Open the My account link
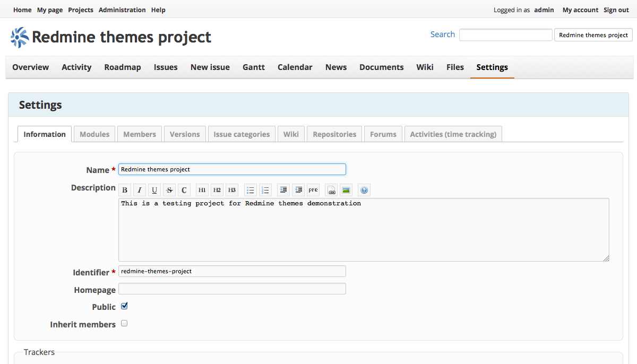The width and height of the screenshot is (637, 364). coord(580,10)
